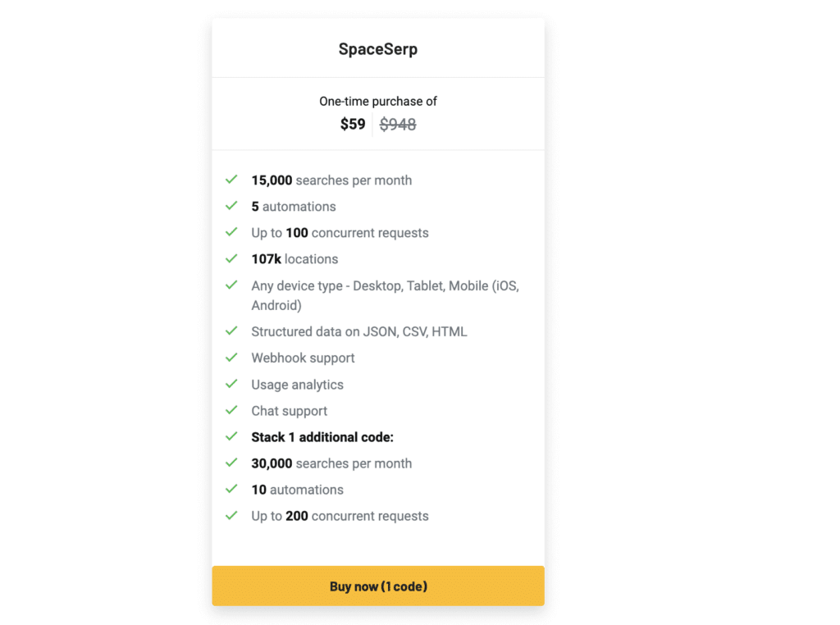Click checkmark beside Any device type

point(232,285)
